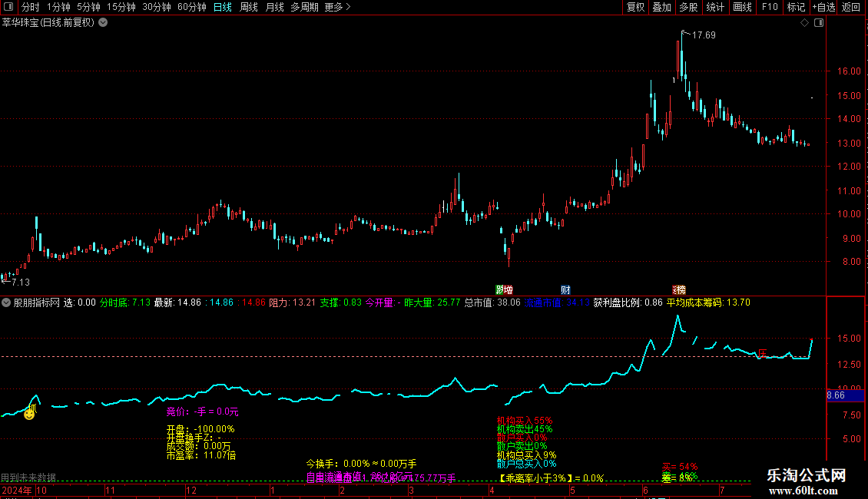Open the 多周期 multi-period view
This screenshot has width=868, height=499.
pos(304,7)
